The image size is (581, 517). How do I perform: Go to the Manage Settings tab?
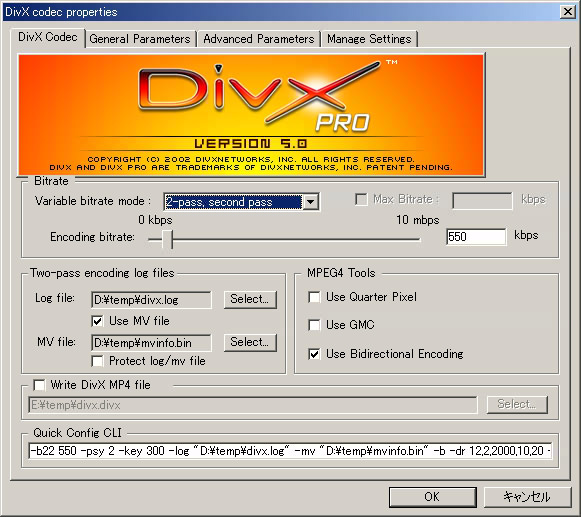coord(369,39)
